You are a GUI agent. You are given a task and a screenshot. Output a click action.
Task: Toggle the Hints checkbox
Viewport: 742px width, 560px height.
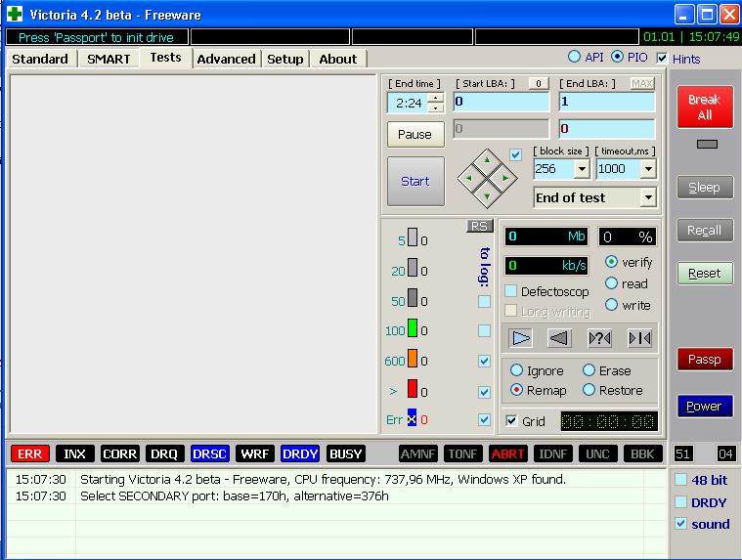point(662,59)
